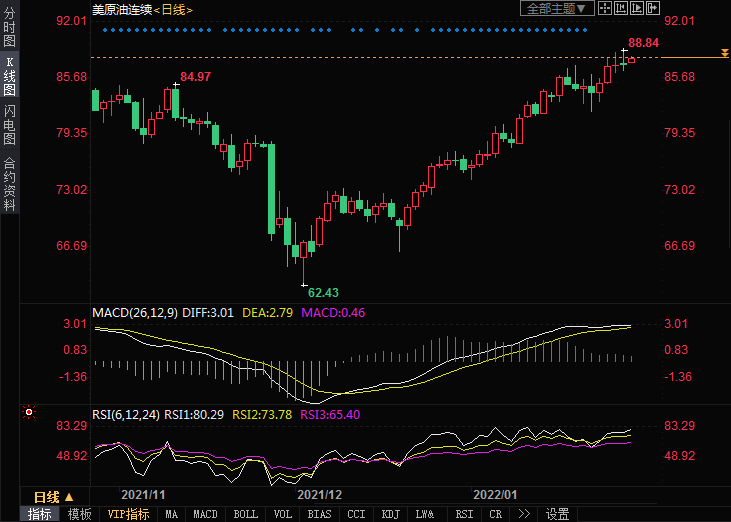Open the 合约资料 side tab
Screen dimensions: 731x522
pos(9,184)
